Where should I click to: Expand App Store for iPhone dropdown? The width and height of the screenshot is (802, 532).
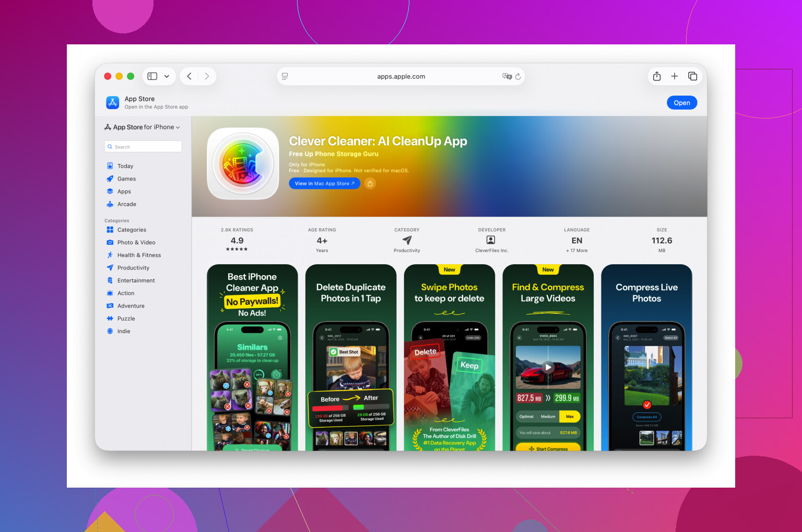[142, 127]
